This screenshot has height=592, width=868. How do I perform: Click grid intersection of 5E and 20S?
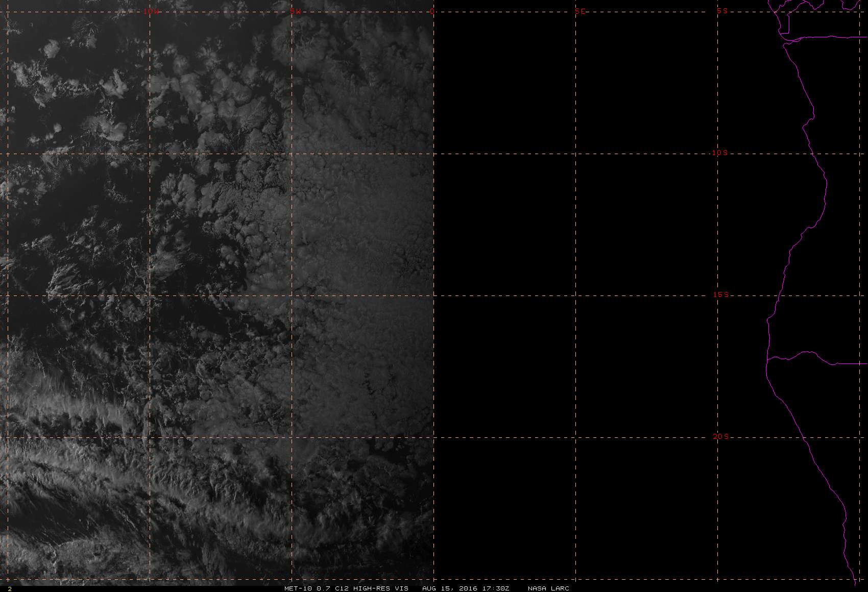[x=576, y=437]
